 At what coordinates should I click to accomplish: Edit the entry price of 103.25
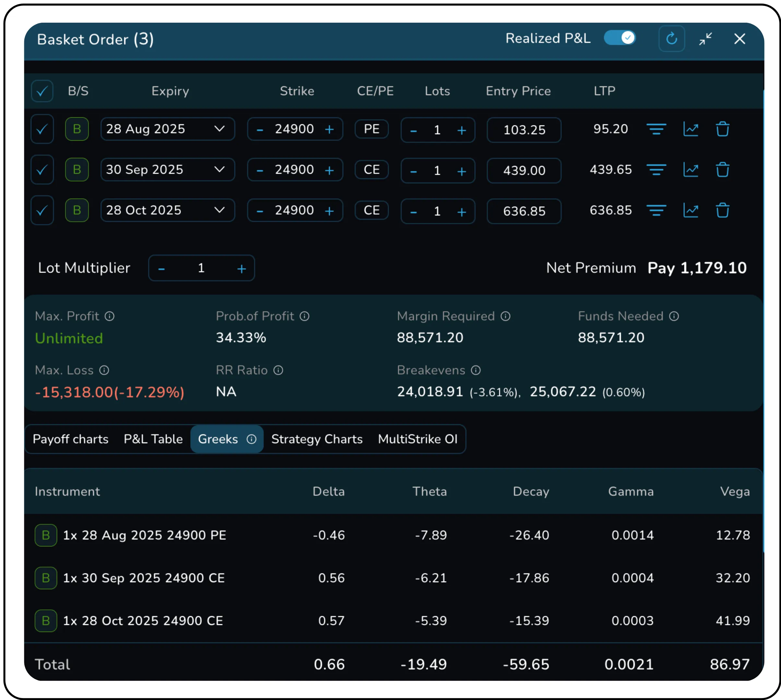coord(524,130)
